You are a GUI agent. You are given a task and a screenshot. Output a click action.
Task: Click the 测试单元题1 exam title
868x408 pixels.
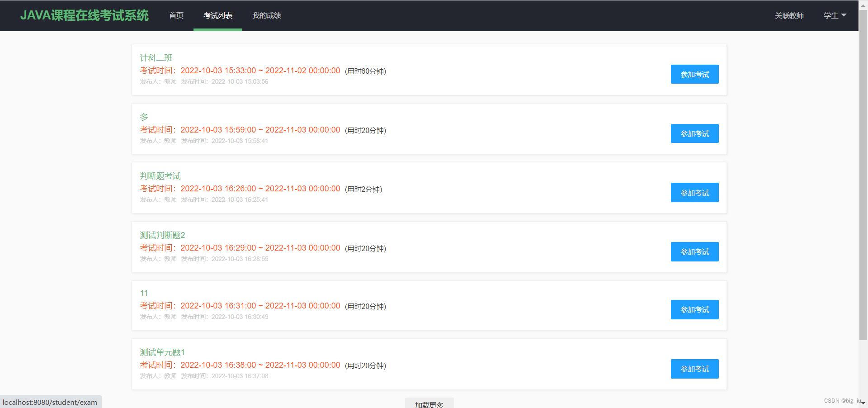click(x=162, y=352)
